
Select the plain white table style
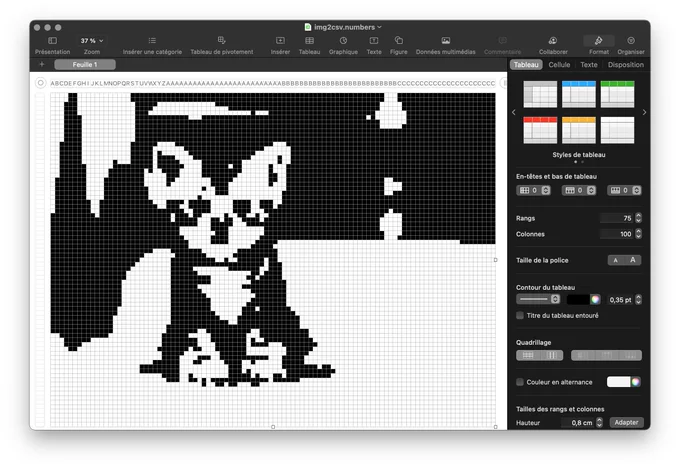617,130
